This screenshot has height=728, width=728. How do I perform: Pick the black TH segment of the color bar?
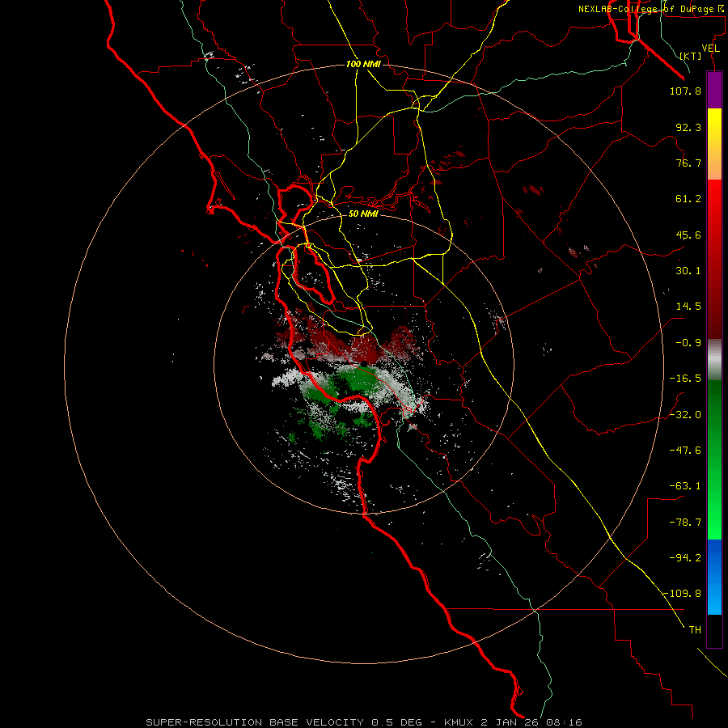714,631
